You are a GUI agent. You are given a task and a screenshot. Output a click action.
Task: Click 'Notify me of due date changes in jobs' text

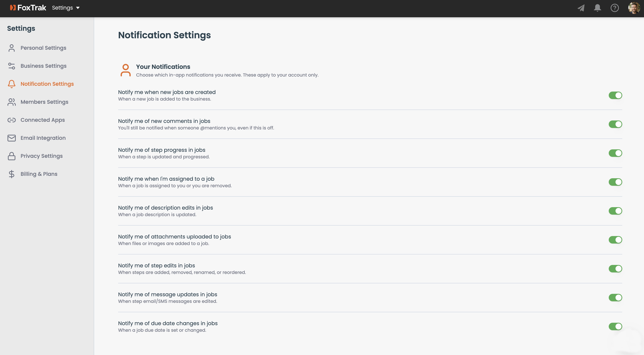[168, 323]
